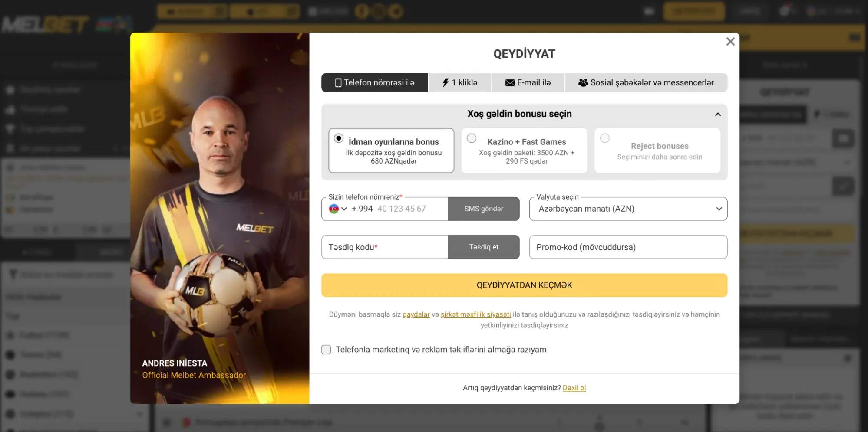Viewport: 868px width, 432px height.
Task: Focus the phone number field after +994
Action: (410, 209)
